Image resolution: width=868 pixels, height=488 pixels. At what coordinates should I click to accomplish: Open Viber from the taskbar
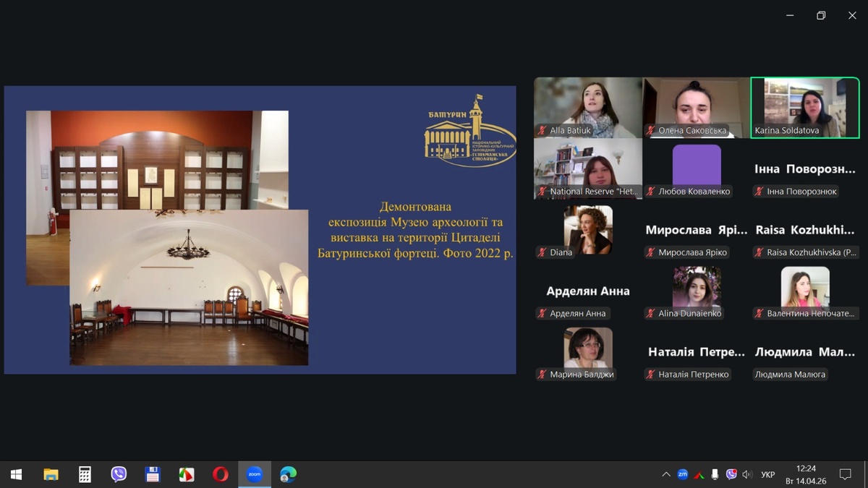[x=119, y=474]
